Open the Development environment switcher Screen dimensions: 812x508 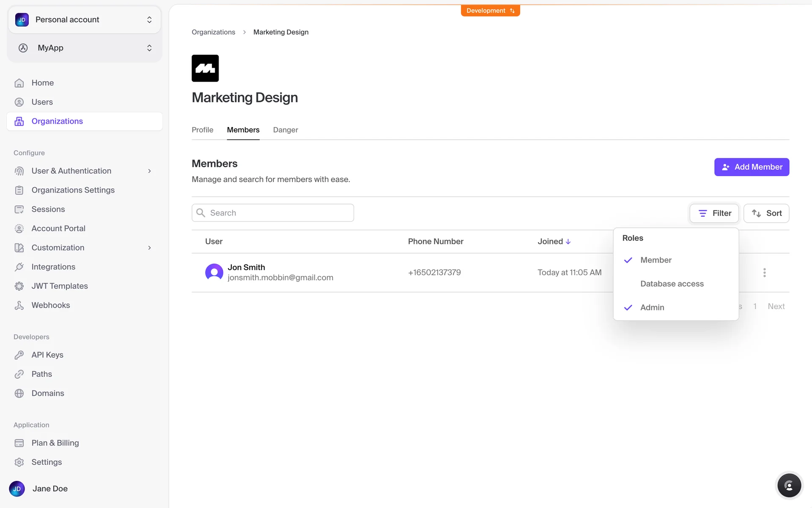pos(490,11)
